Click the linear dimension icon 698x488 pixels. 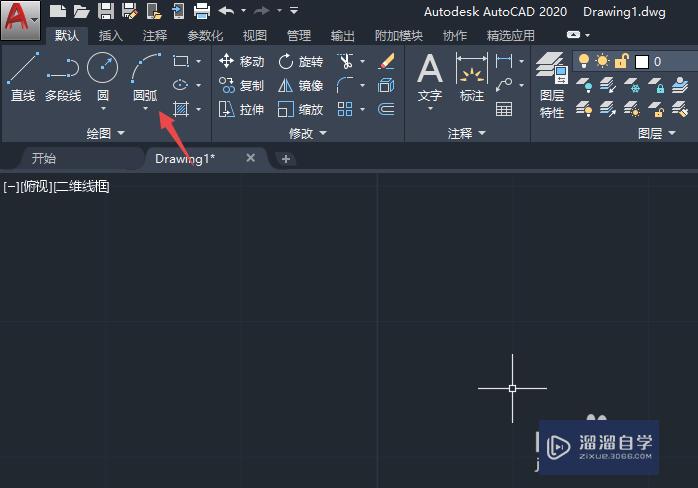[504, 61]
